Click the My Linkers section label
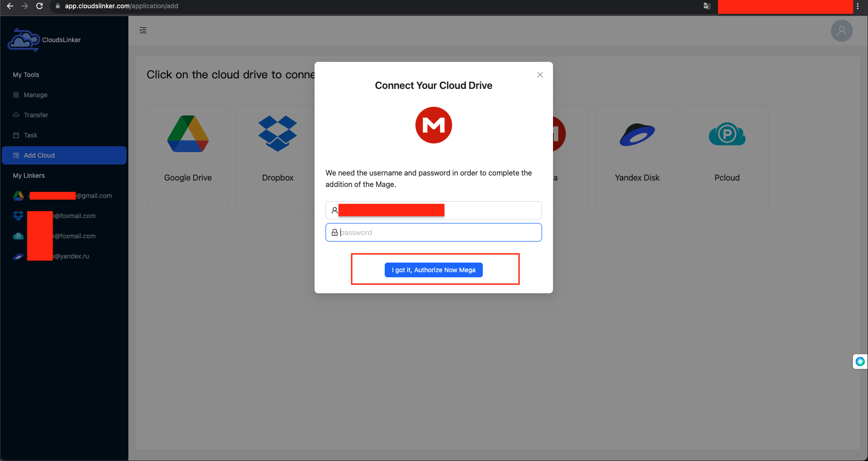Viewport: 868px width, 461px height. click(29, 176)
